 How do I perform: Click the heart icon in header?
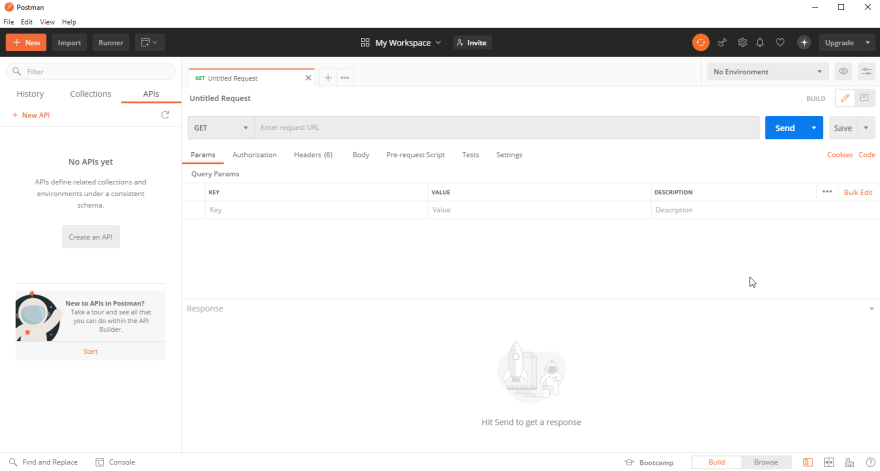[780, 43]
